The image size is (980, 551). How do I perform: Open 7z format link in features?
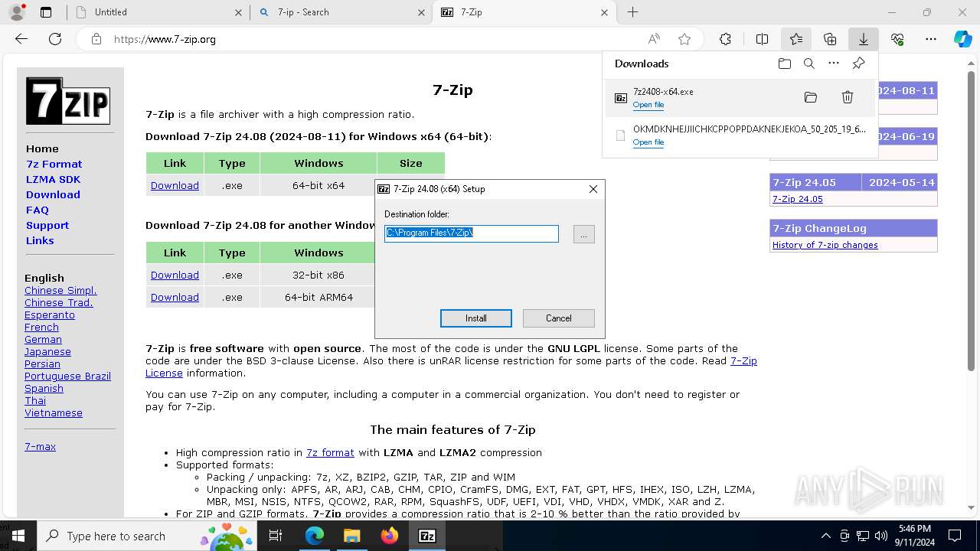pos(330,452)
